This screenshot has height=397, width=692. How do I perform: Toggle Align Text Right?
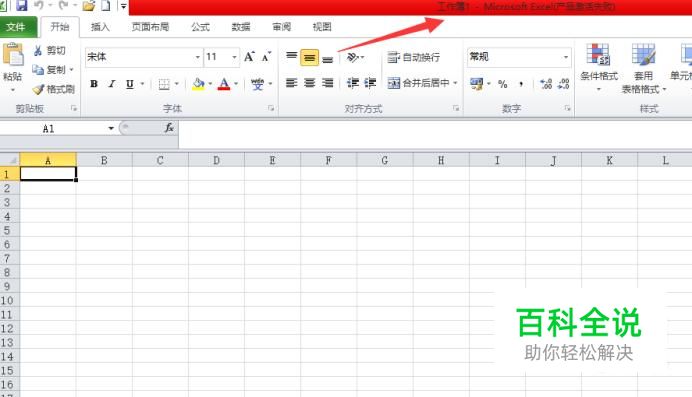pyautogui.click(x=327, y=83)
